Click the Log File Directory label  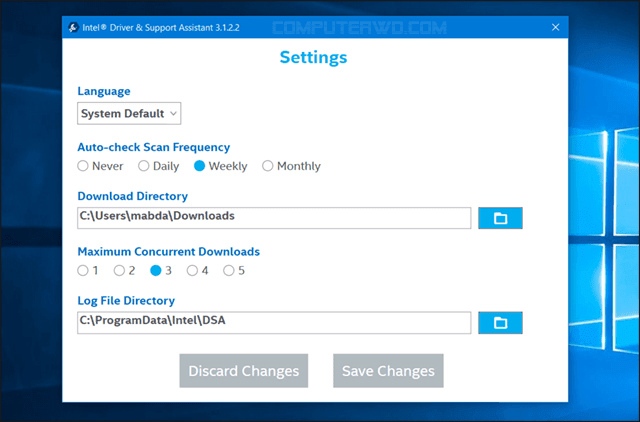pyautogui.click(x=126, y=300)
